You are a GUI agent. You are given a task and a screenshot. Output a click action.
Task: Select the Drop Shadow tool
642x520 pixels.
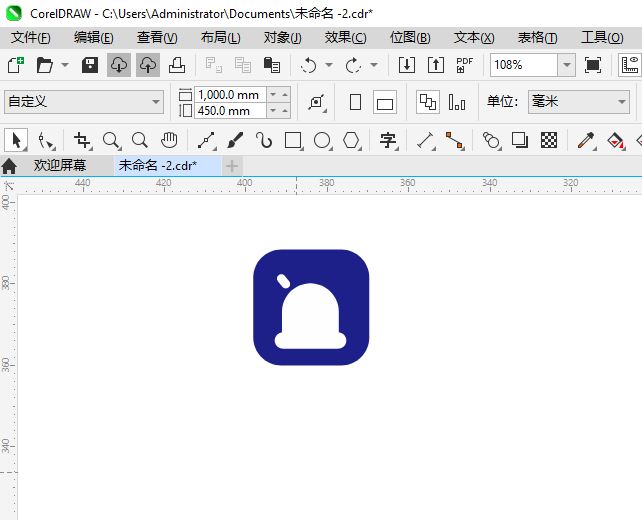(520, 140)
